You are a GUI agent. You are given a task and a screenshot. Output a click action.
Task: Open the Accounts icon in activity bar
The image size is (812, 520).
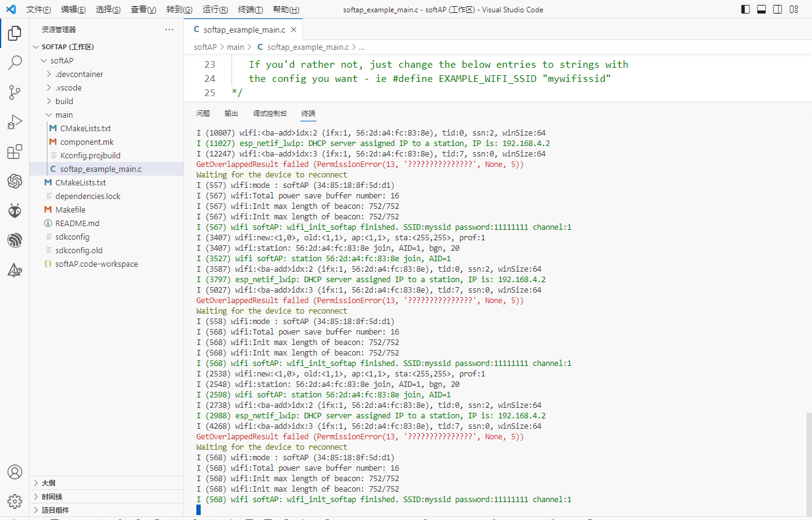[x=15, y=472]
